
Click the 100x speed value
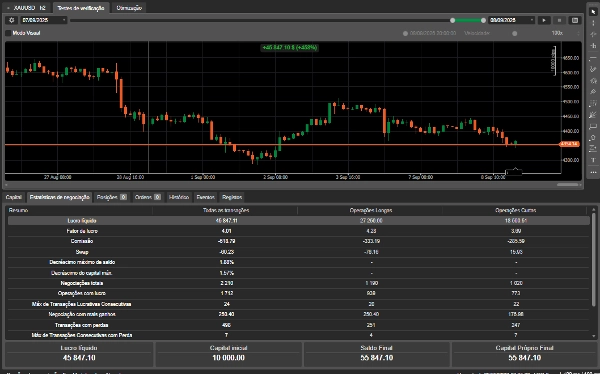557,33
